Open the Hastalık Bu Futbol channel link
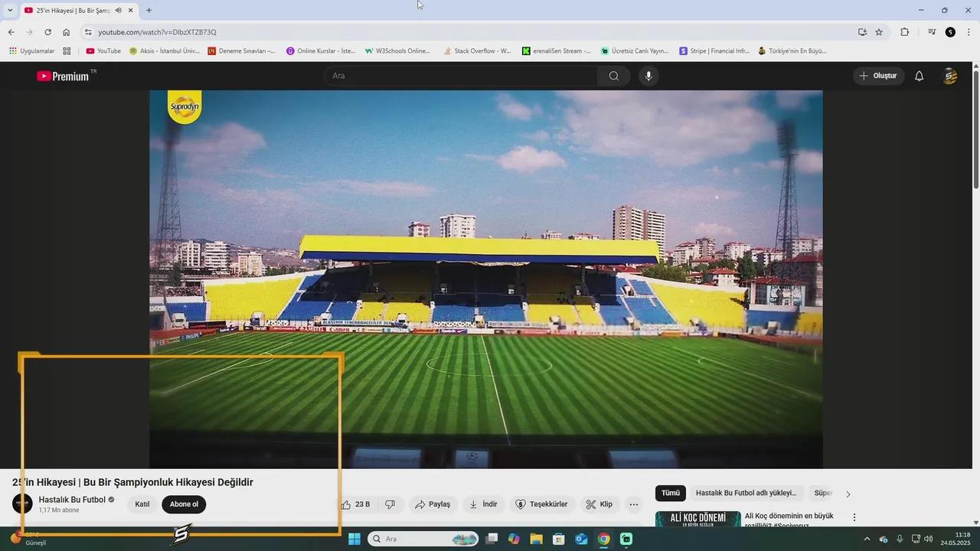980x551 pixels. pos(72,500)
